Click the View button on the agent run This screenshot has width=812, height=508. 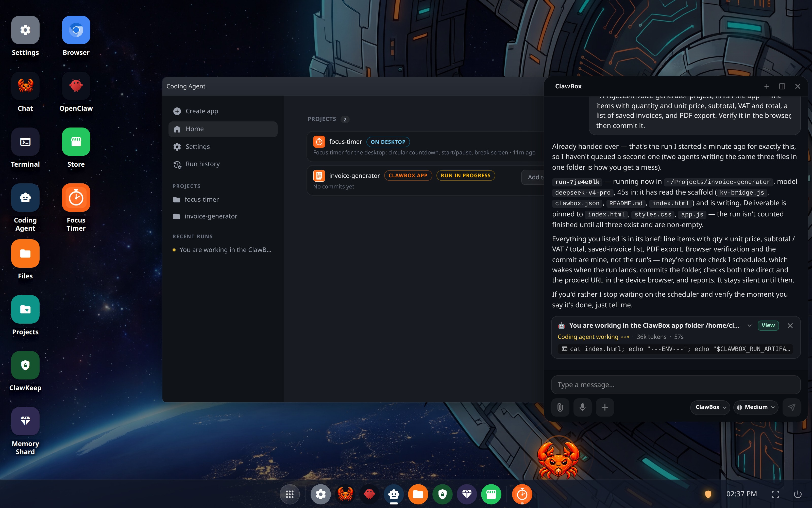click(768, 325)
